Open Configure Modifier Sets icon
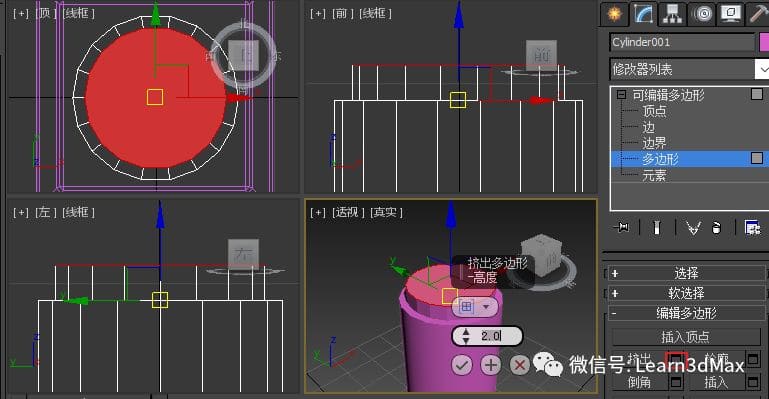 coord(752,227)
